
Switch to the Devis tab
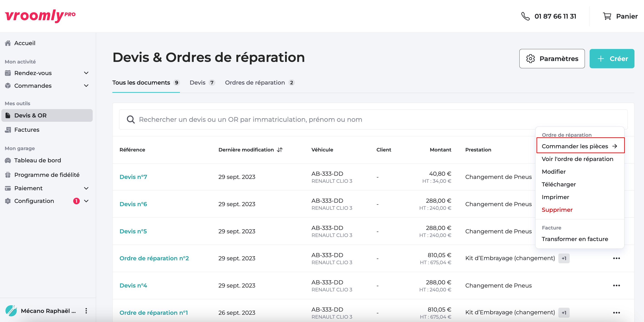click(x=197, y=83)
